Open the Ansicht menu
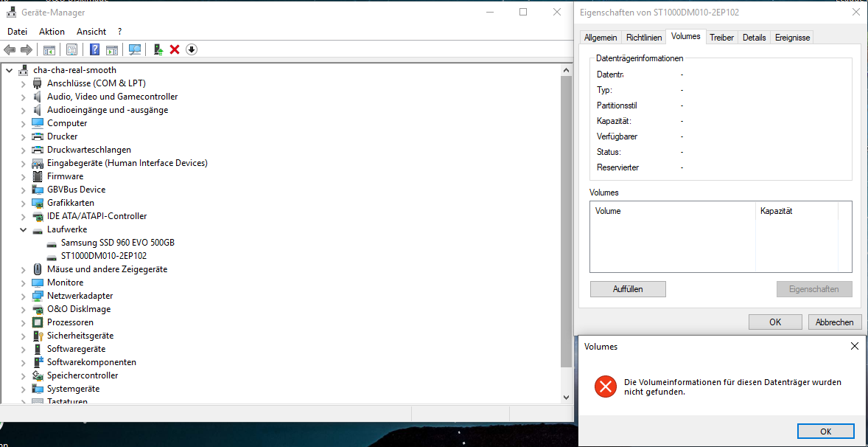Image resolution: width=868 pixels, height=447 pixels. 91,32
